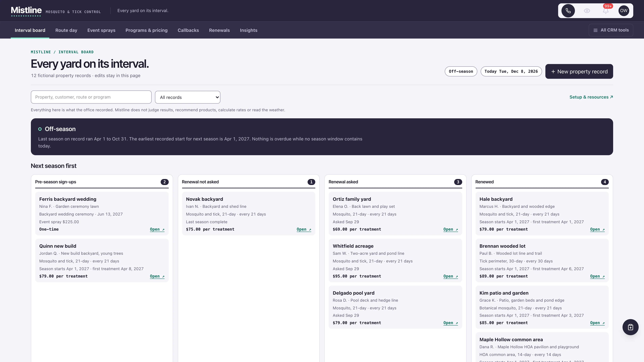This screenshot has height=362, width=644.
Task: Open the Ferris backyard wedding record
Action: pos(157,229)
